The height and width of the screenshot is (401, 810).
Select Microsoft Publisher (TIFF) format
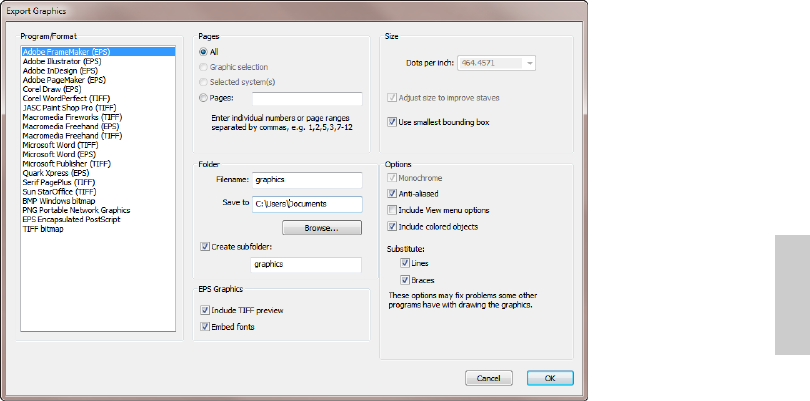pyautogui.click(x=98, y=163)
